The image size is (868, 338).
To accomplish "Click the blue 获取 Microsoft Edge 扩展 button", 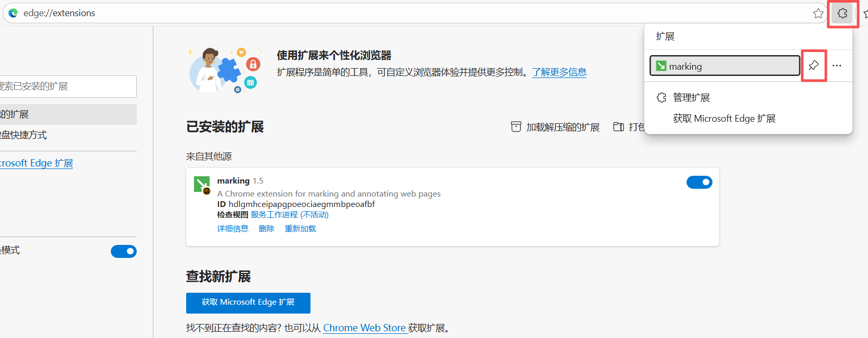I will pos(248,303).
